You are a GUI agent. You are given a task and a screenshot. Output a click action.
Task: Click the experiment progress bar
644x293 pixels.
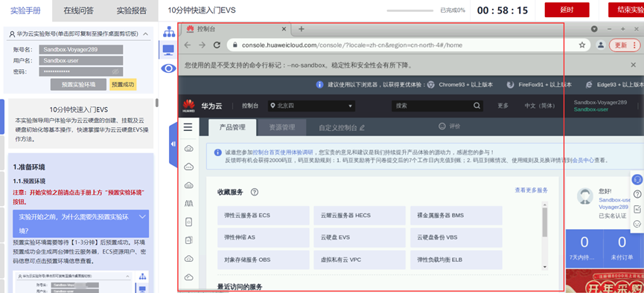411,10
